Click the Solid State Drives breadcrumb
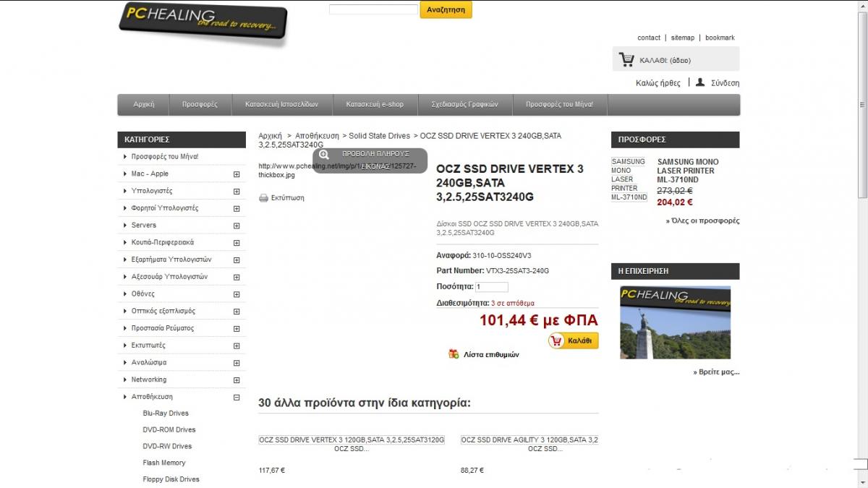Screen dimensions: 868x488 coord(379,136)
